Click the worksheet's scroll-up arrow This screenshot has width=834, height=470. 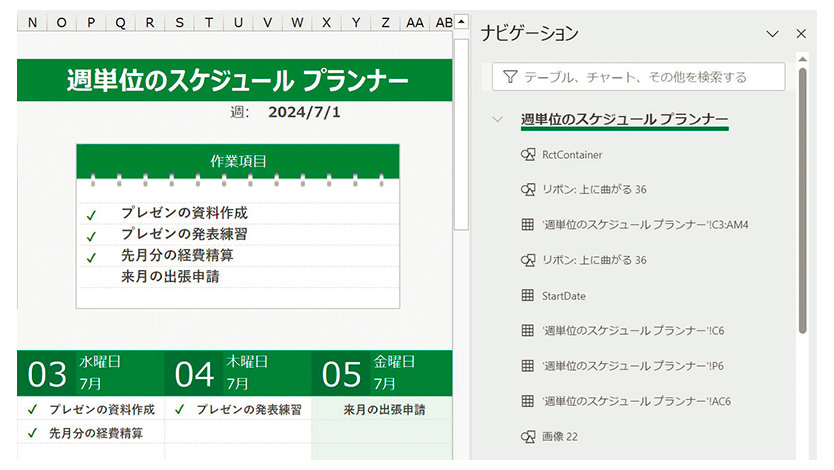point(461,21)
